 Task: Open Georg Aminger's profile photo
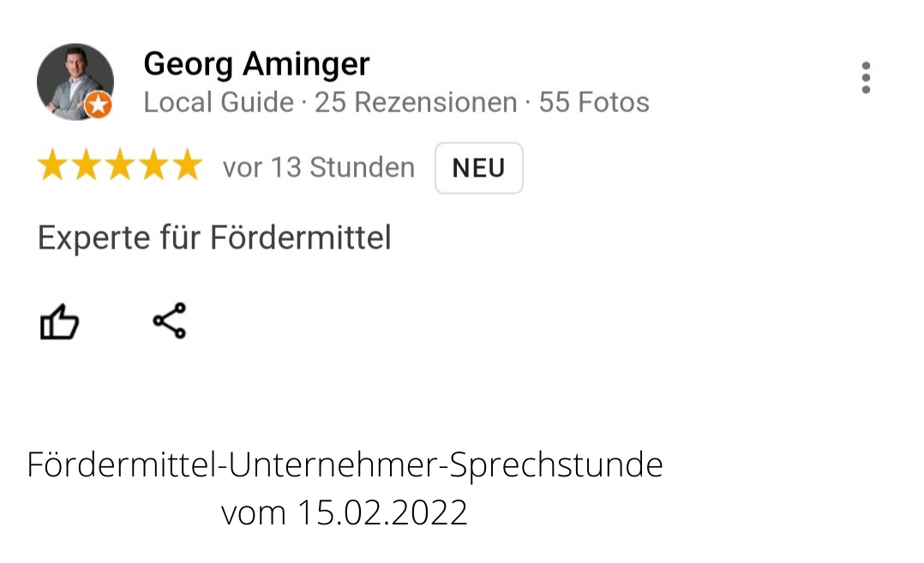tap(75, 81)
